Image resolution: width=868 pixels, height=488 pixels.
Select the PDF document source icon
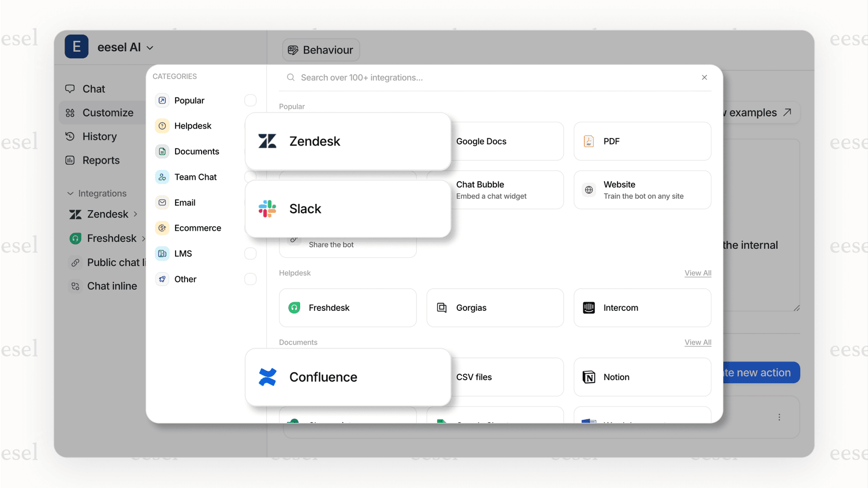588,141
